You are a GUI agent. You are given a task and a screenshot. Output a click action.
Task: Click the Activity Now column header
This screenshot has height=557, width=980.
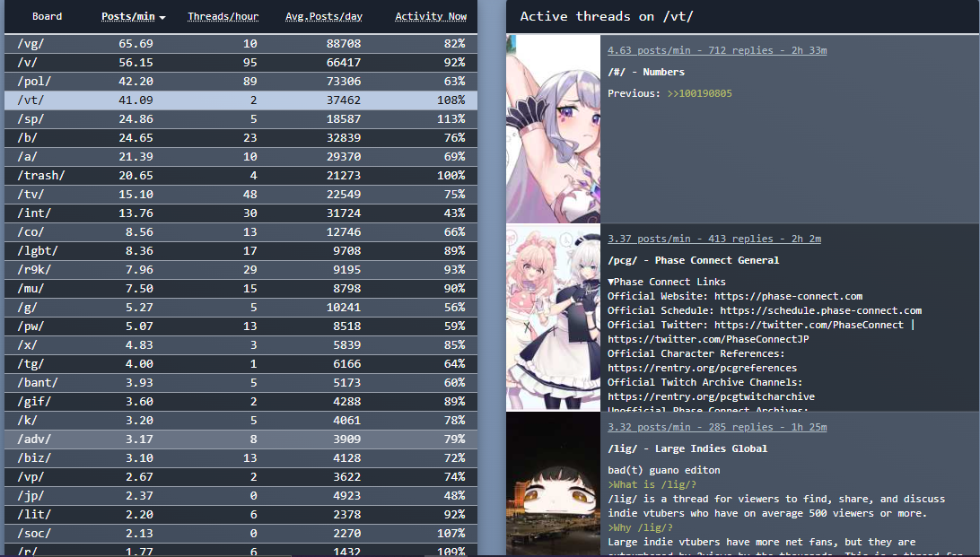click(430, 16)
